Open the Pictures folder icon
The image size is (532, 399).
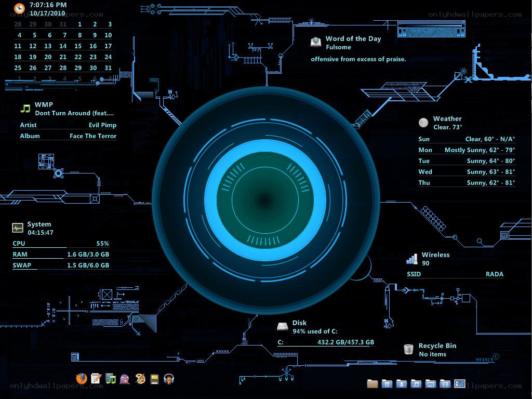(x=431, y=384)
